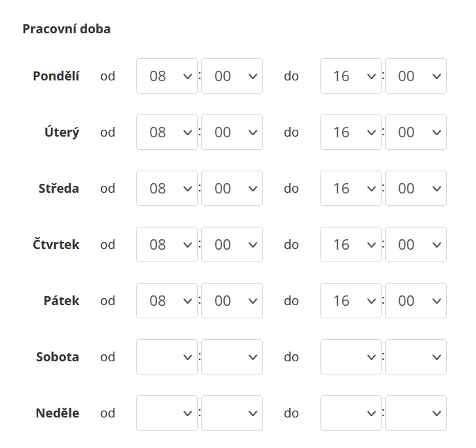Select Úterý end minute dropdown
Image resolution: width=476 pixels, height=448 pixels.
[416, 132]
